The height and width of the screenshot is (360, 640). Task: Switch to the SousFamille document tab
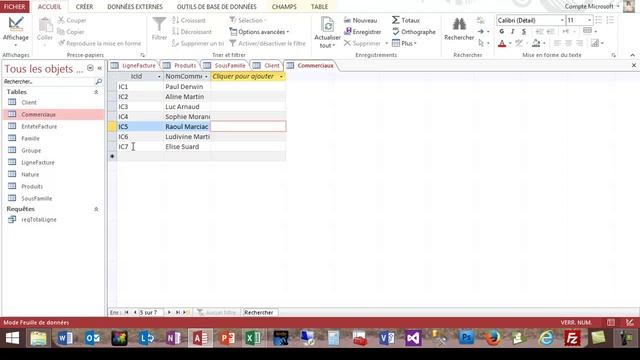225,65
